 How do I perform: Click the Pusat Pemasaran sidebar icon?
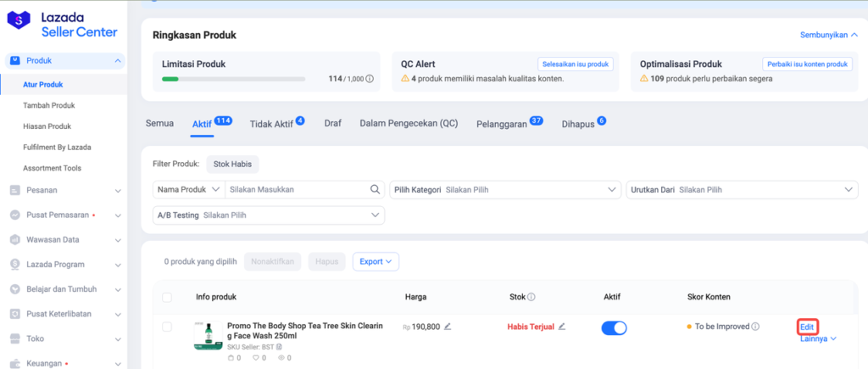coord(15,215)
